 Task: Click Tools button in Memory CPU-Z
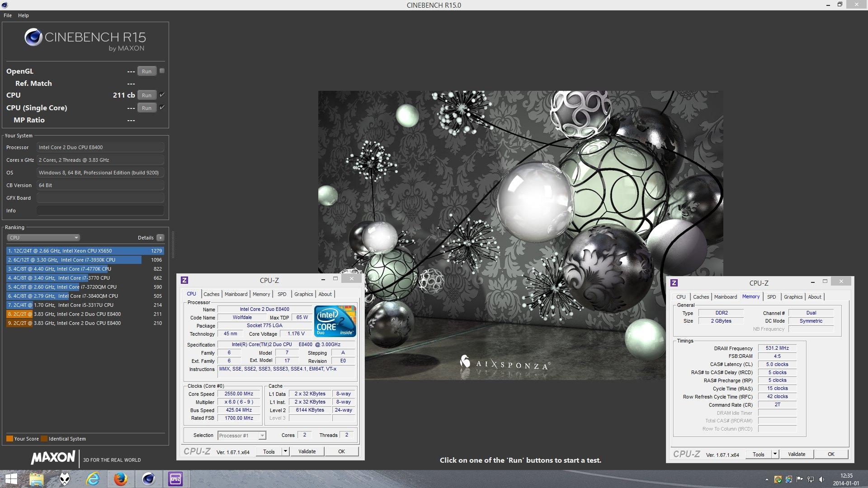[759, 454]
